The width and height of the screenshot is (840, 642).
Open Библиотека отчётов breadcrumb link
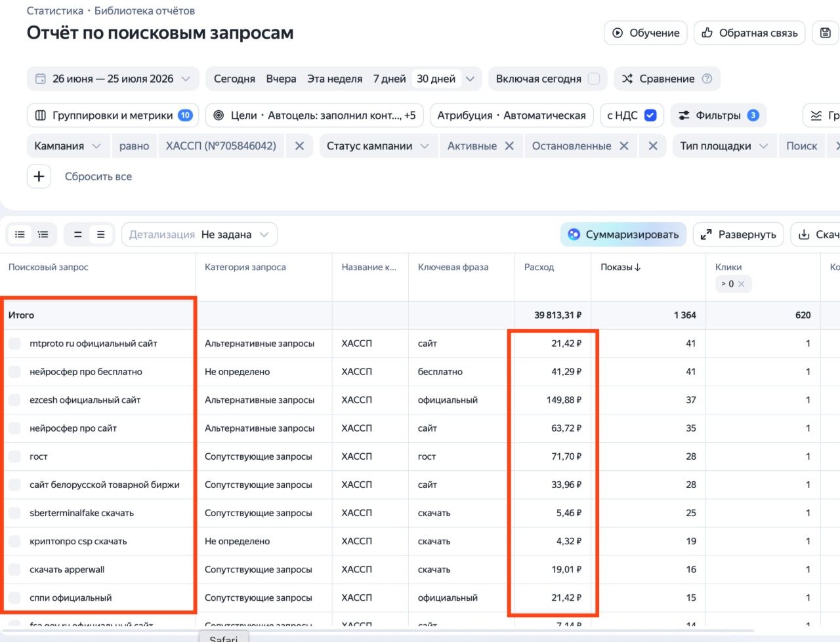(x=144, y=11)
